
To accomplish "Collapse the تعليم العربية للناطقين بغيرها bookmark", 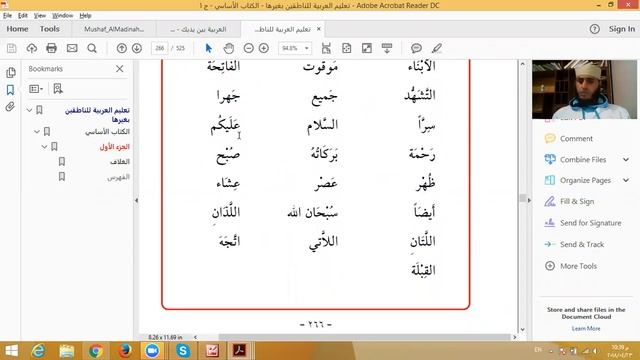I will click(29, 110).
